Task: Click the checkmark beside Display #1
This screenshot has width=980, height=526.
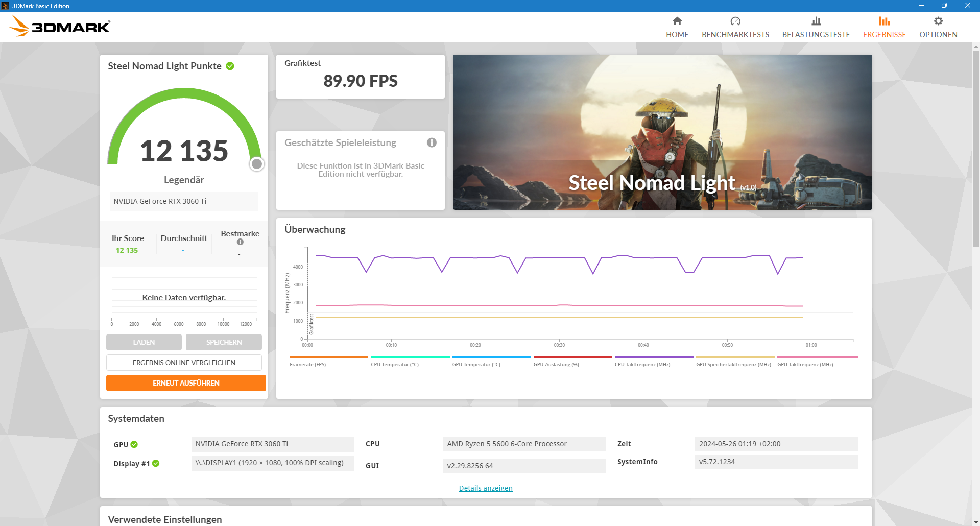Action: tap(156, 463)
